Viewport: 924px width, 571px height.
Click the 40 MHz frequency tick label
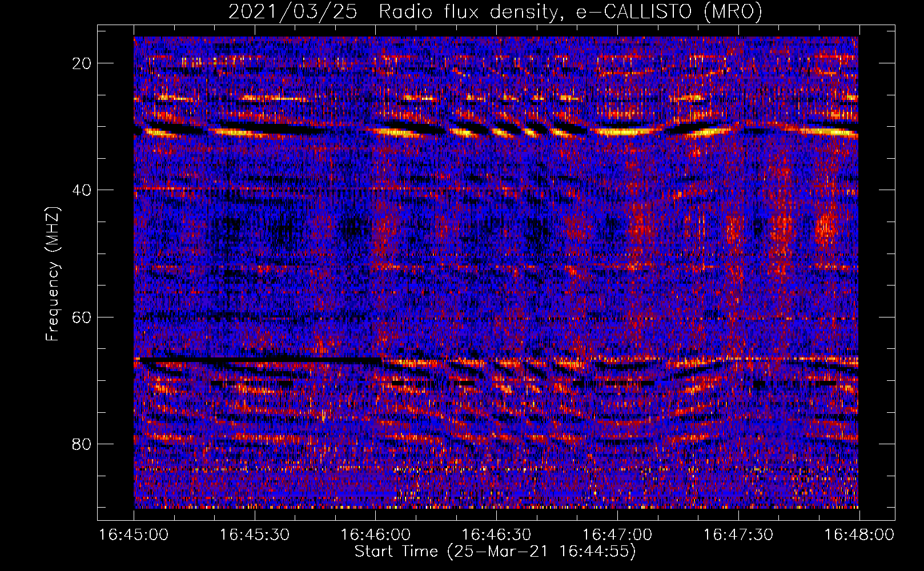click(x=82, y=190)
